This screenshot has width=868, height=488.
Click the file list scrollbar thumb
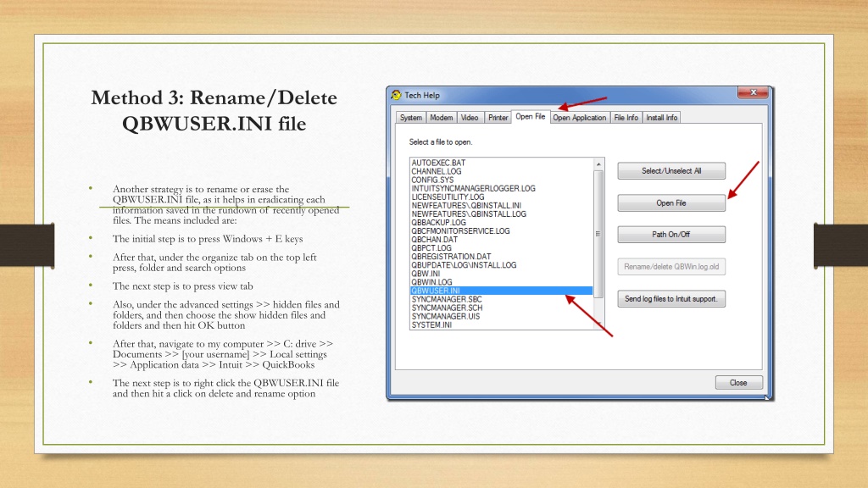coord(598,234)
